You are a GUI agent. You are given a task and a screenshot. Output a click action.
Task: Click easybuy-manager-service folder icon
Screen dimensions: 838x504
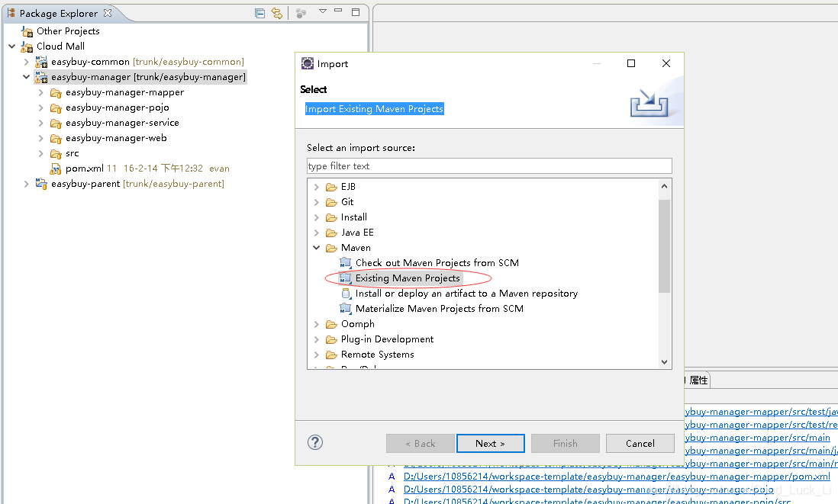click(x=56, y=124)
